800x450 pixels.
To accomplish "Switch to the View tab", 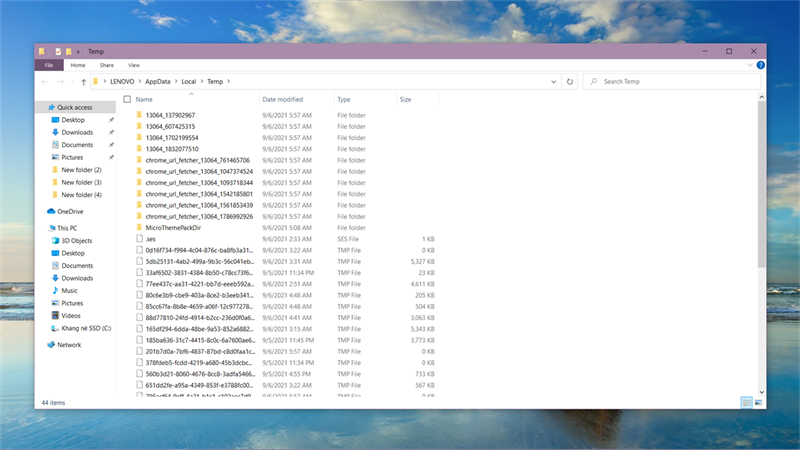I will (133, 65).
